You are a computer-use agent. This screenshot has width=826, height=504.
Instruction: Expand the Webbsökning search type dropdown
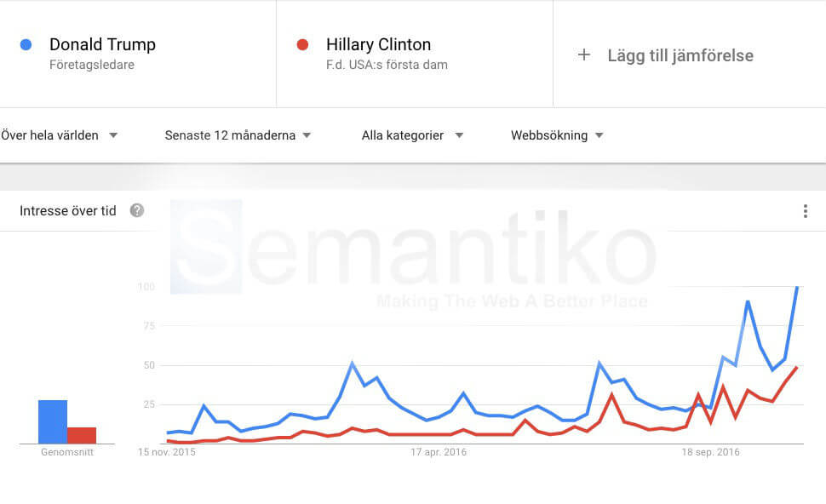[x=557, y=135]
